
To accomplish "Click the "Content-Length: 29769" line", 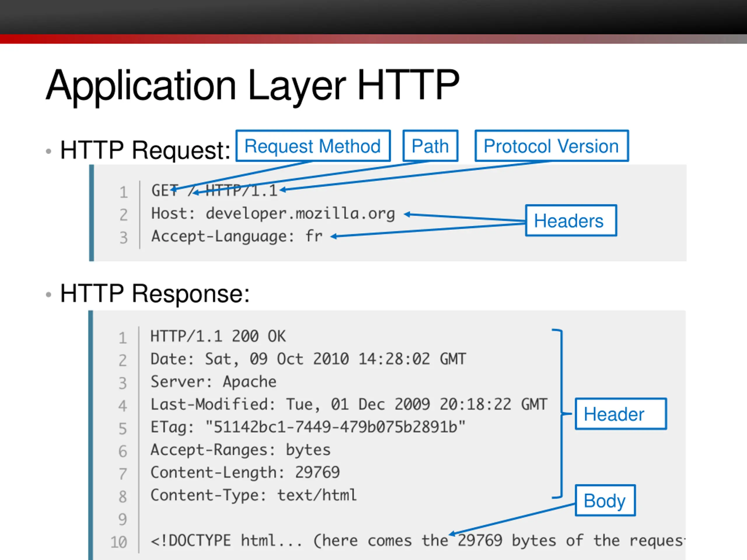I will pyautogui.click(x=245, y=473).
